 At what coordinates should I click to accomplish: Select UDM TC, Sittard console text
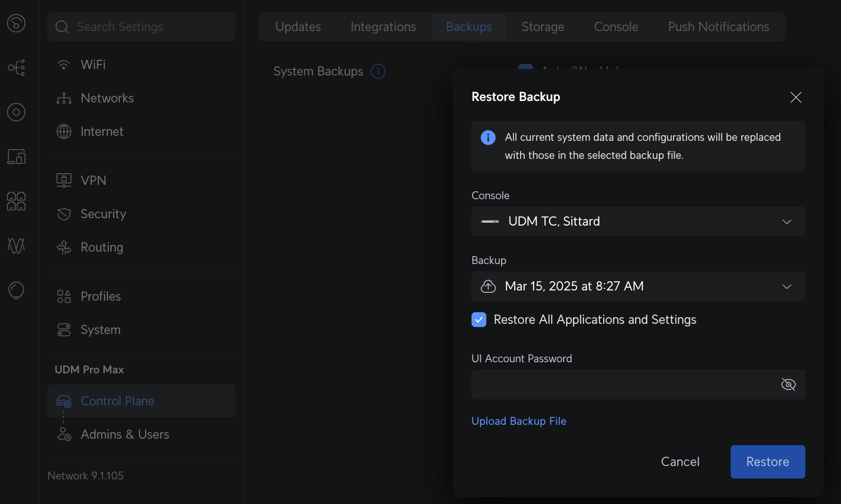554,221
